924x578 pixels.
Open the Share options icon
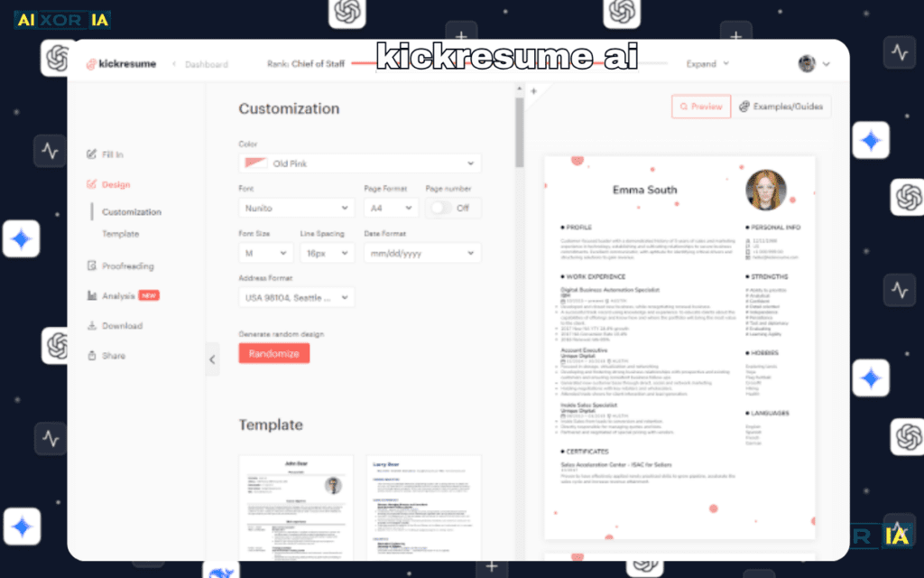point(91,356)
